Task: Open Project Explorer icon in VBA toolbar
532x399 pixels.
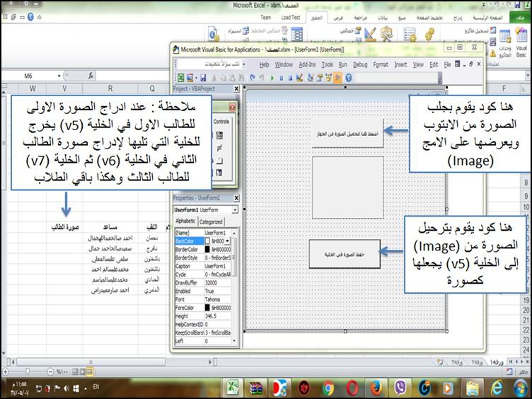Action: (x=310, y=78)
